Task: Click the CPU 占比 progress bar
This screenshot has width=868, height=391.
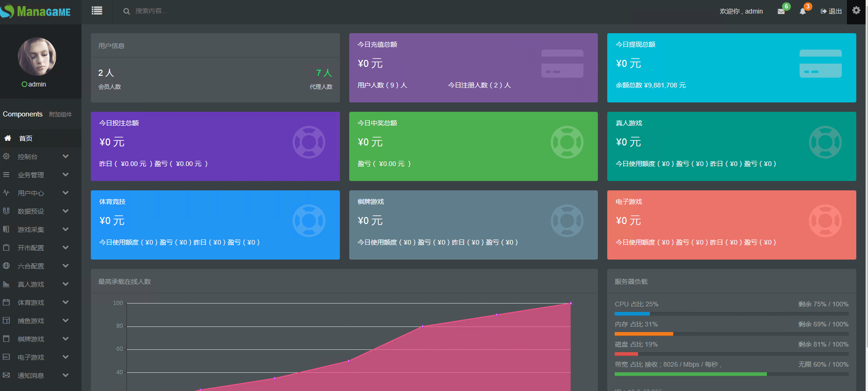Action: click(x=731, y=313)
